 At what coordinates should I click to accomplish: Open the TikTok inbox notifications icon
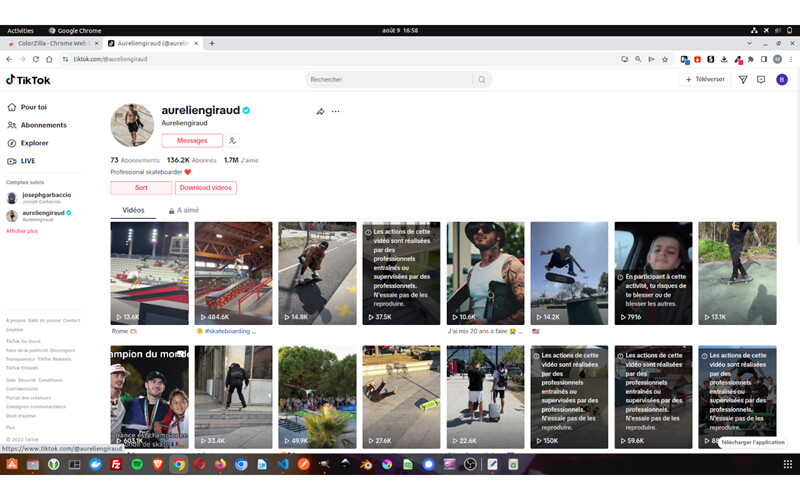(x=761, y=80)
